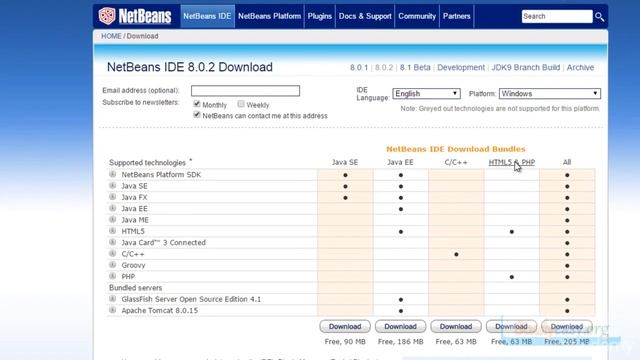Image resolution: width=640 pixels, height=360 pixels.
Task: Go to the Plugins tab
Action: [x=320, y=16]
